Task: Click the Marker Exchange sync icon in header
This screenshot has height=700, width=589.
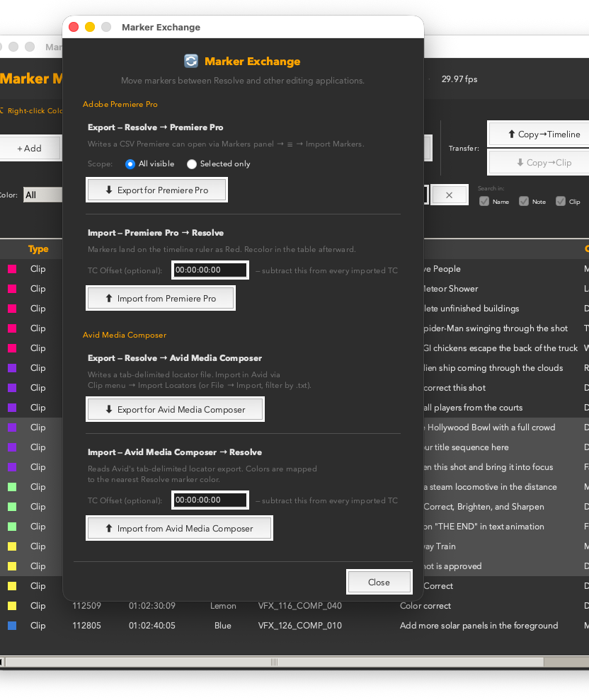Action: pos(191,61)
